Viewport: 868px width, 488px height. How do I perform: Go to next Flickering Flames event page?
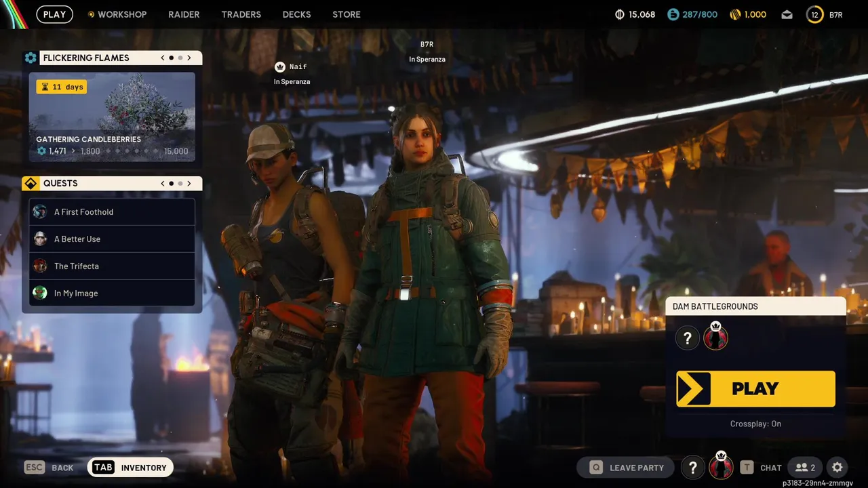coord(189,58)
